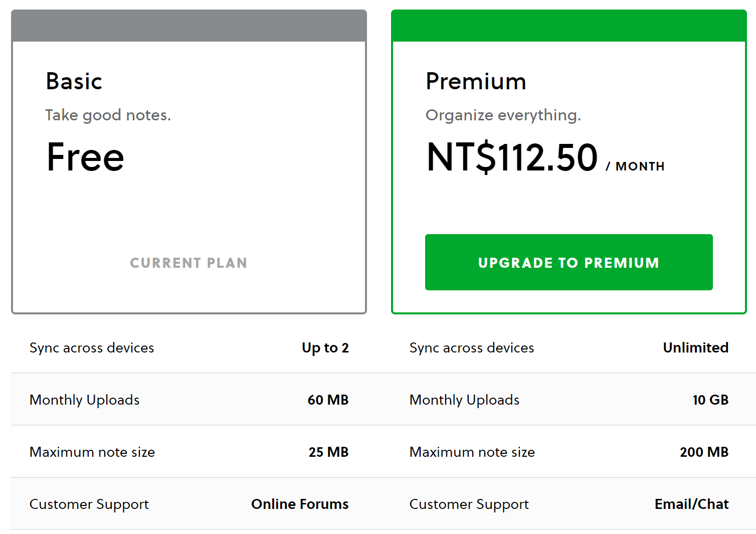The image size is (756, 534).
Task: Click the "Organize everything." tagline
Action: coord(503,115)
